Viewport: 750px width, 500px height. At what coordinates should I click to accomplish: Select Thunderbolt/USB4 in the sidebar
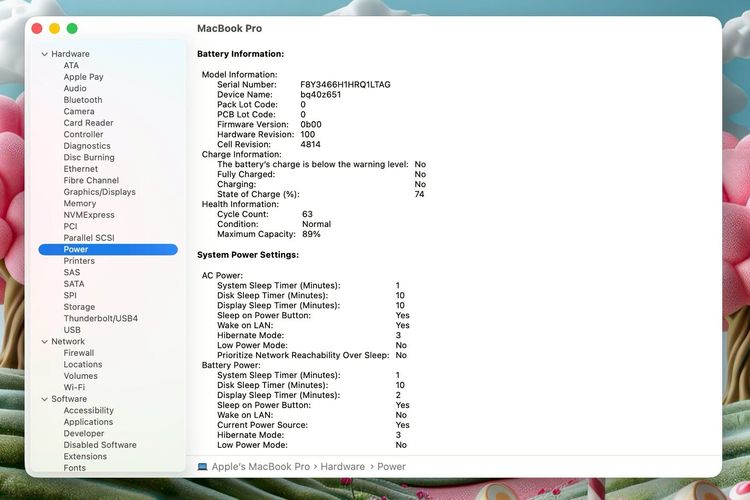pos(100,318)
